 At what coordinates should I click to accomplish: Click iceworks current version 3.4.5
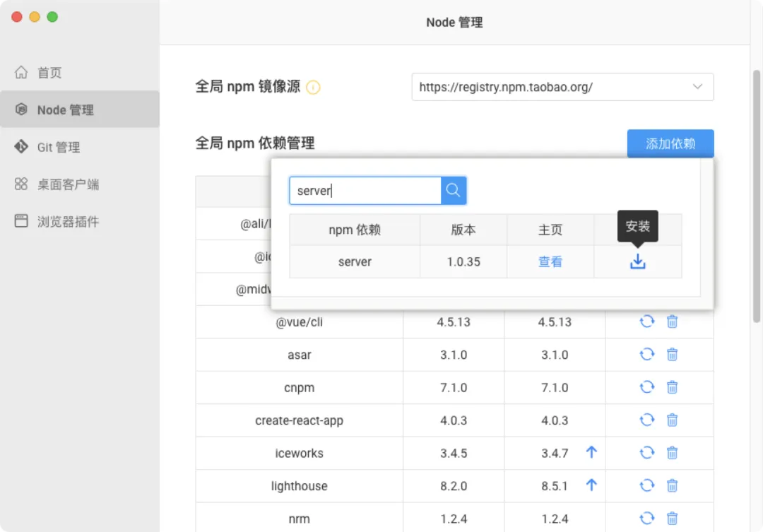click(x=454, y=453)
